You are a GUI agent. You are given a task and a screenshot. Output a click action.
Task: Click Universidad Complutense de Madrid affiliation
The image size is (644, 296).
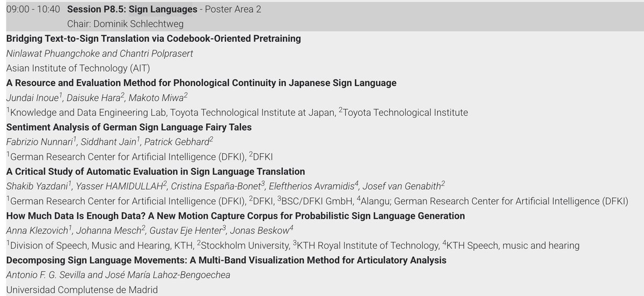(x=82, y=290)
